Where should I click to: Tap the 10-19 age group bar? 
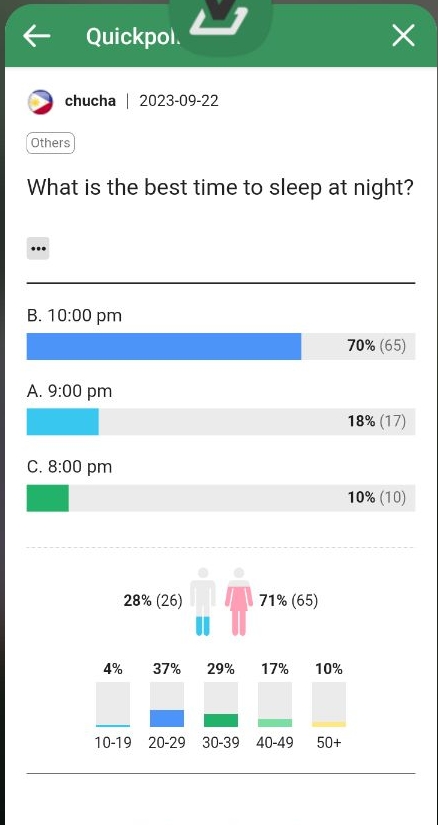113,705
